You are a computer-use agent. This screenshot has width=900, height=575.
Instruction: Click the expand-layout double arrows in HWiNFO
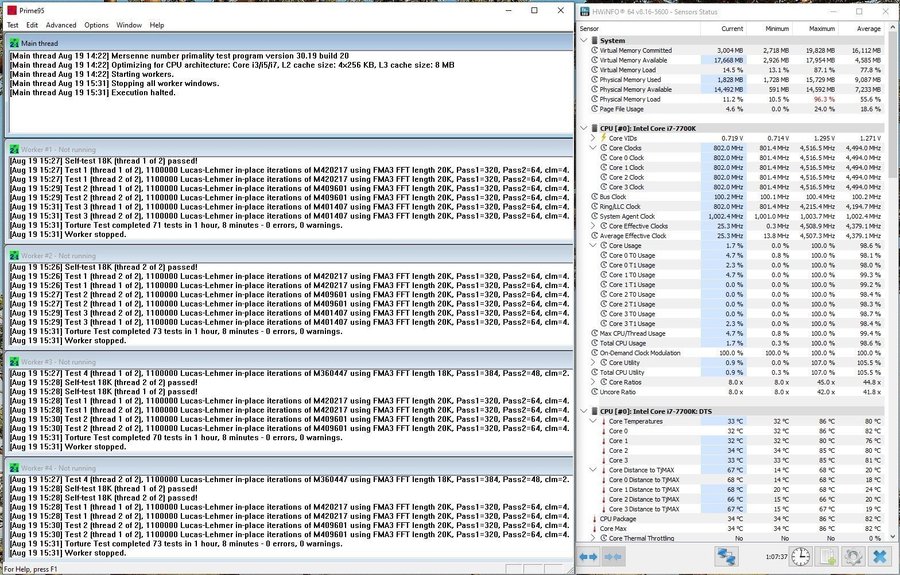588,557
